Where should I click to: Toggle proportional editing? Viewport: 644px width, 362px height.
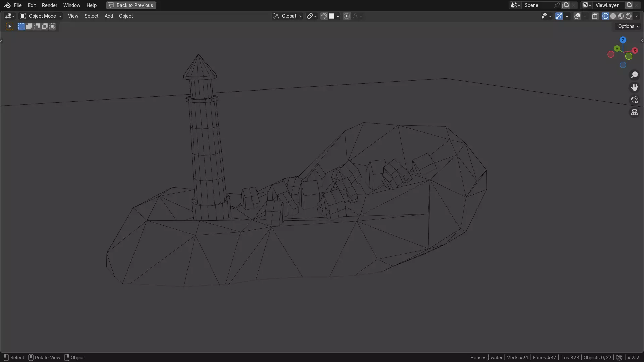[347, 16]
